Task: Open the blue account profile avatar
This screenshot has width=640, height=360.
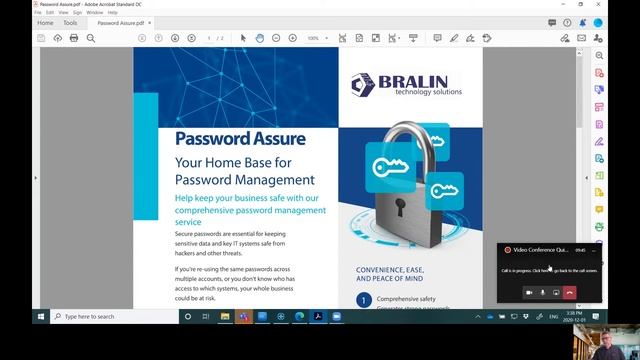Action: tap(598, 23)
